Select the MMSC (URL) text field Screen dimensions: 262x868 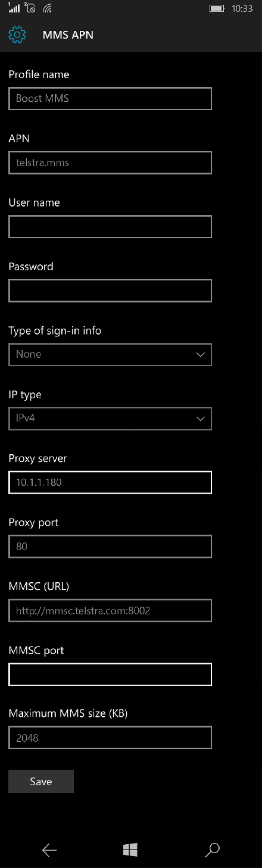pos(110,610)
